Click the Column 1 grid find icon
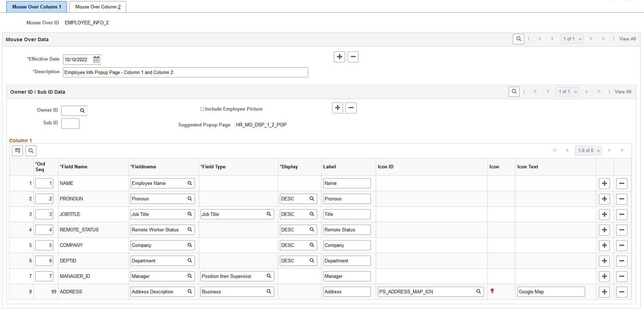The width and height of the screenshot is (644, 312). pyautogui.click(x=31, y=151)
